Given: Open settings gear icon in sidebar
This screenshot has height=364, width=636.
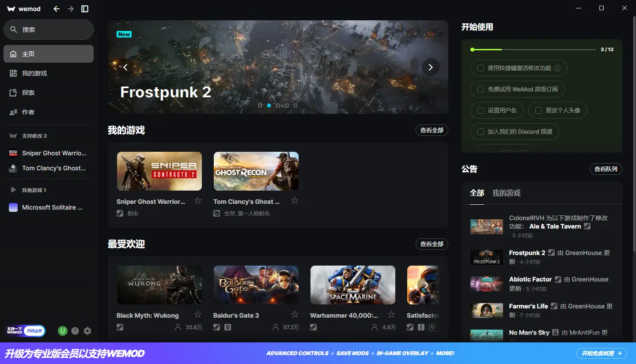Looking at the screenshot, I should point(87,331).
